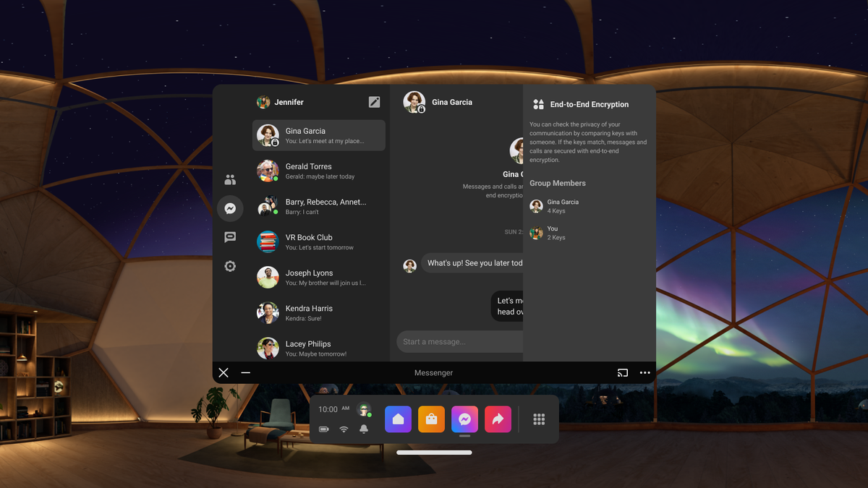This screenshot has width=868, height=488.
Task: Click the cast icon on the Messenger window bar
Action: coord(622,372)
